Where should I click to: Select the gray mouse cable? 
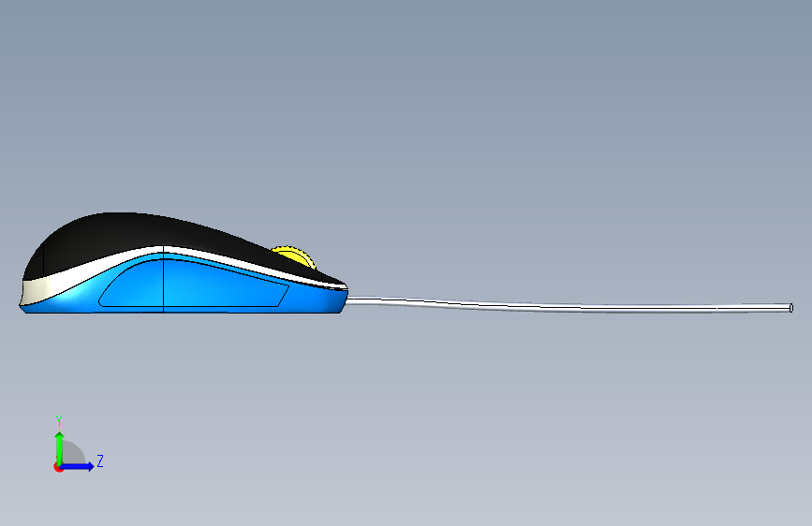click(x=569, y=306)
